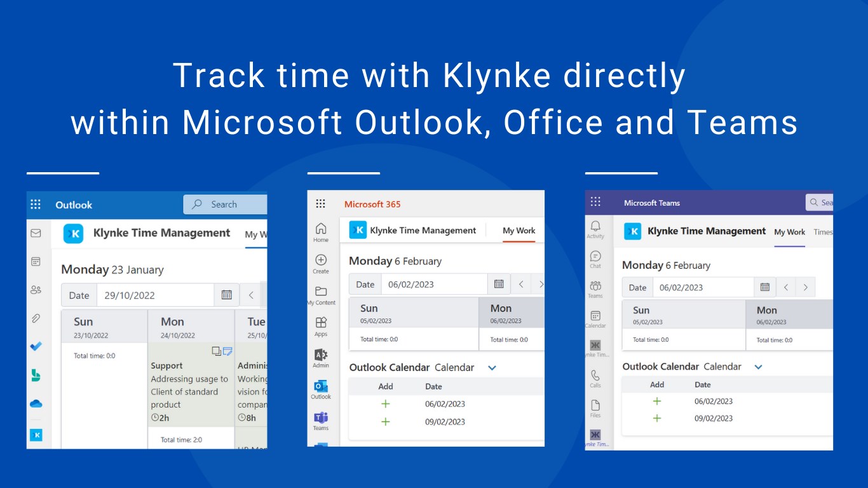Viewport: 868px width, 488px height.
Task: Expand the Calendar dropdown in Teams panel
Action: point(758,367)
